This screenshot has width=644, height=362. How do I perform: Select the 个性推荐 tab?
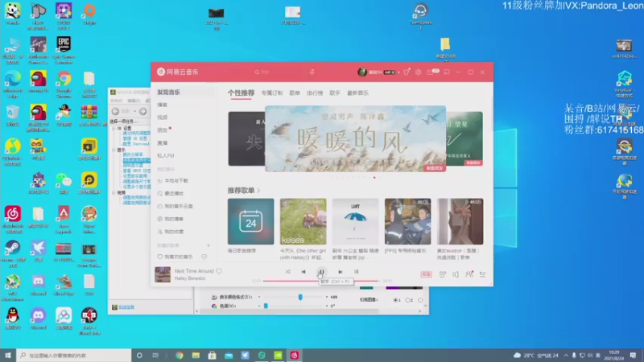[x=241, y=93]
